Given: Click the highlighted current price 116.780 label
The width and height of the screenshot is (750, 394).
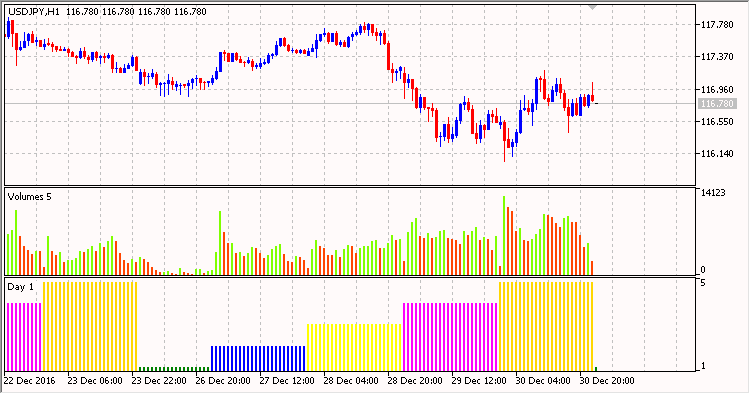Looking at the screenshot, I should (717, 104).
